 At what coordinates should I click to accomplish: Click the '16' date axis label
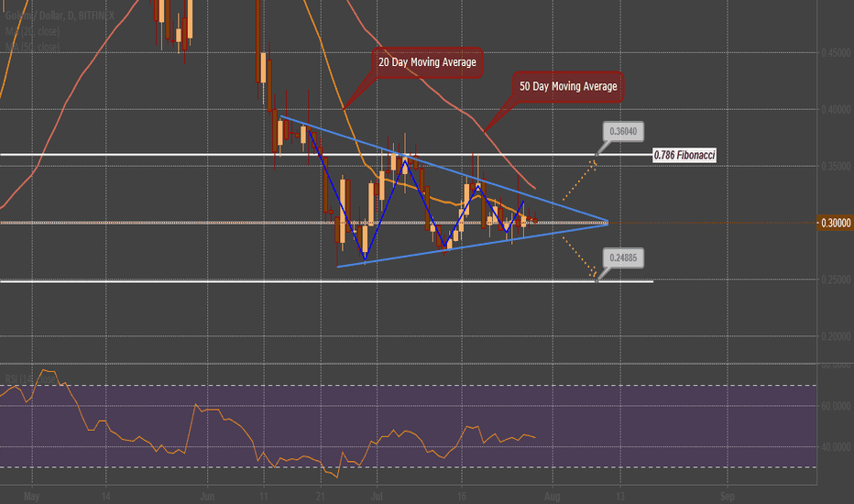pos(462,497)
